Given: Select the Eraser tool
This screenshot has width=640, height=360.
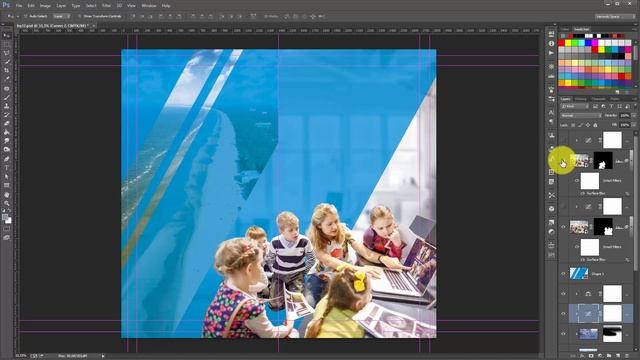Looking at the screenshot, I should click(7, 123).
